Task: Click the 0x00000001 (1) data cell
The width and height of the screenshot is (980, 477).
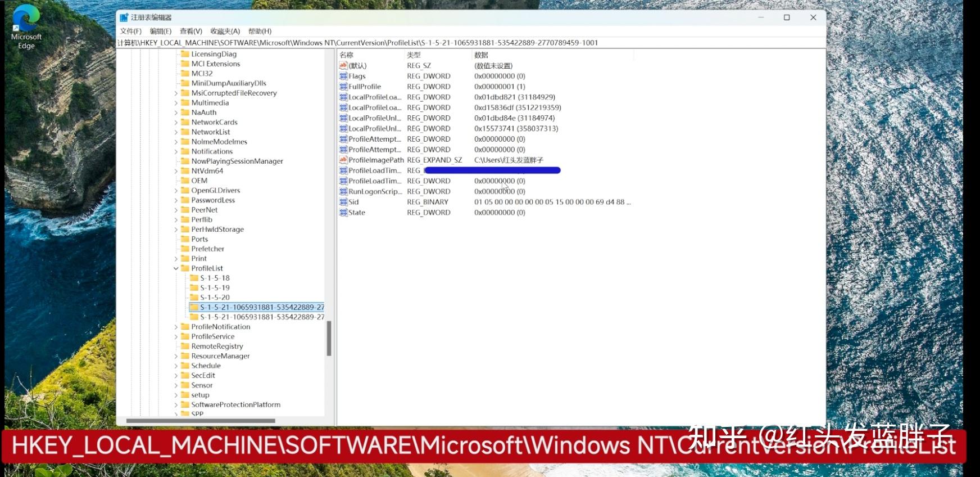Action: (500, 87)
